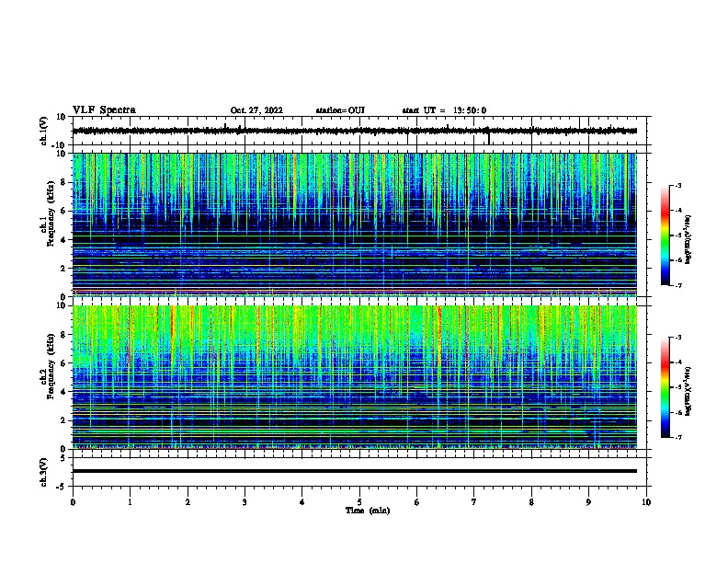Click the ch.1 "Frequency (kHz)" axis label
Image resolution: width=728 pixels, height=563 pixels.
[51, 214]
